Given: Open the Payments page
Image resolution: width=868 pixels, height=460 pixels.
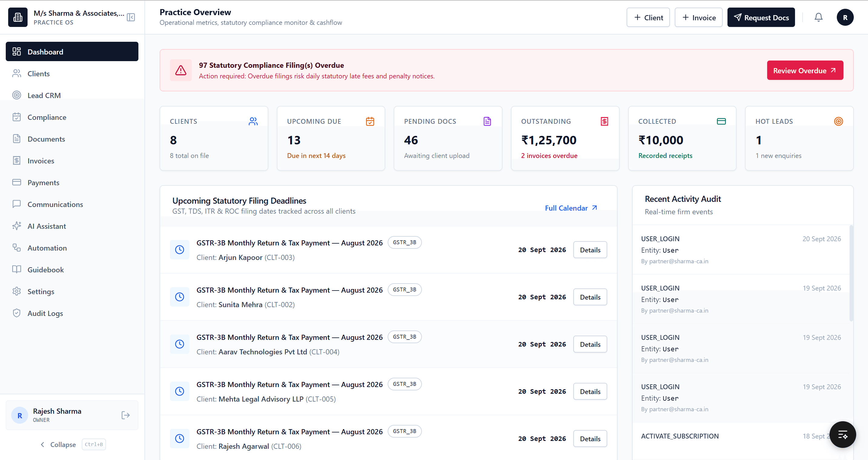Looking at the screenshot, I should click(x=72, y=182).
